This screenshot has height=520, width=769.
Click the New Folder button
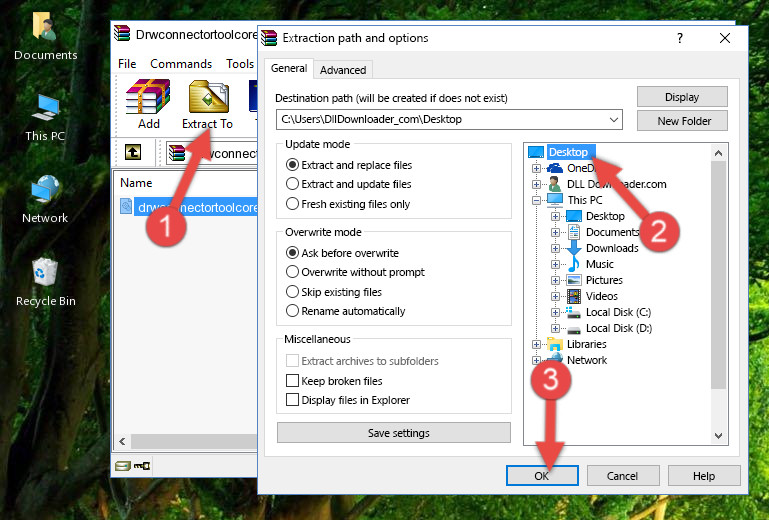(x=682, y=121)
